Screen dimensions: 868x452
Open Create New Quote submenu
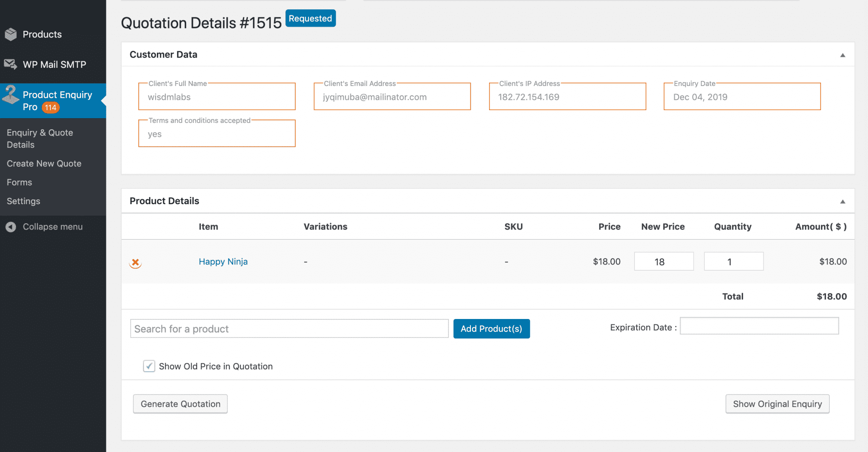[44, 164]
